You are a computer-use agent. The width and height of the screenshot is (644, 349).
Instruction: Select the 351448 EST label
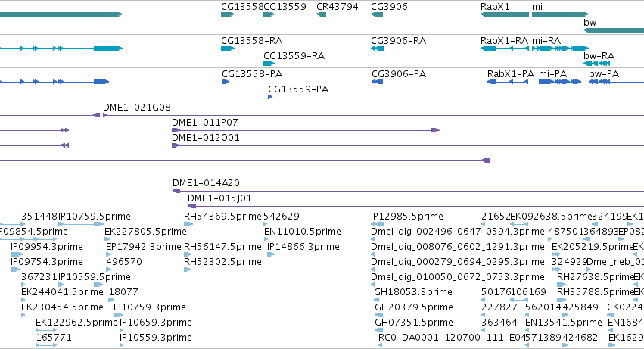[39, 217]
